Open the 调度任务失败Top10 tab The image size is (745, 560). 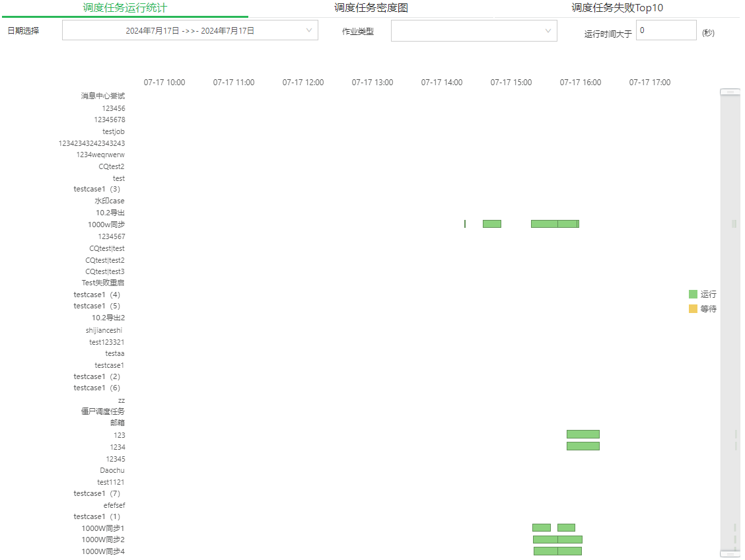pos(617,8)
